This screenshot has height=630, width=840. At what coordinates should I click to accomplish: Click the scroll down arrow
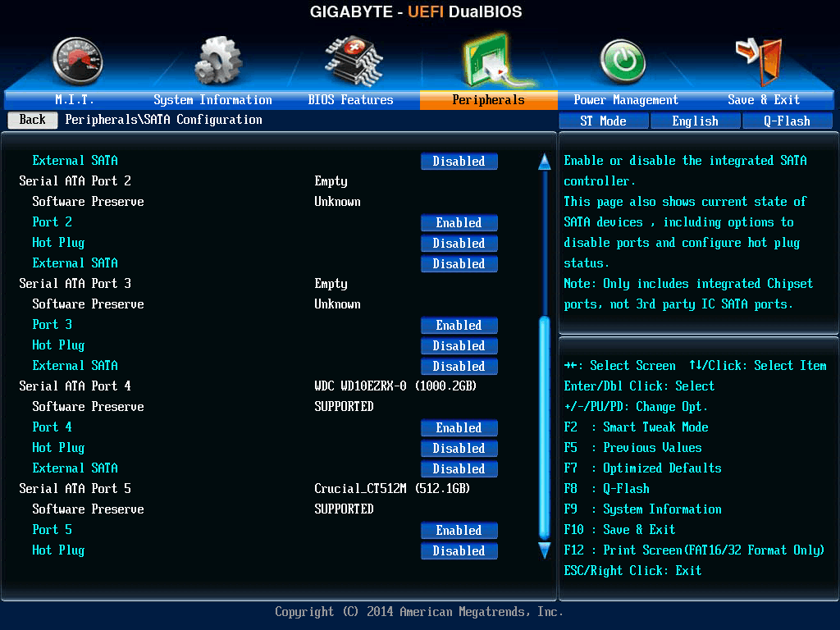[545, 550]
